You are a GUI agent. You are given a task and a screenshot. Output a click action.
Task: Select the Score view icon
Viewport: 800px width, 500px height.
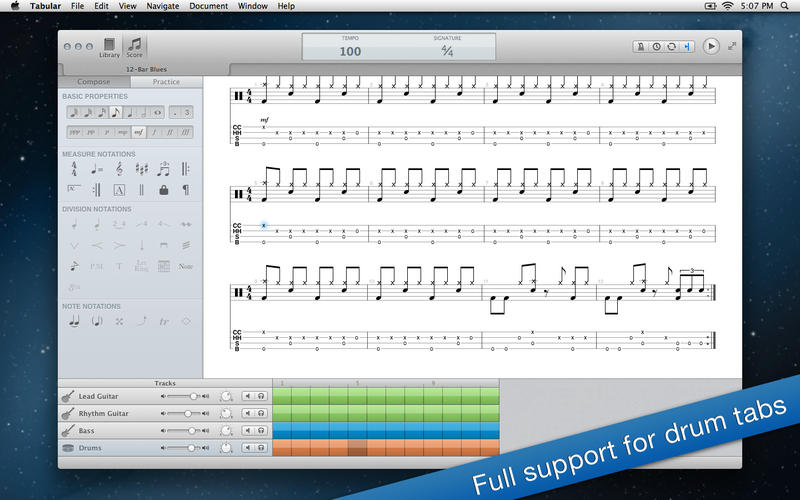point(135,47)
